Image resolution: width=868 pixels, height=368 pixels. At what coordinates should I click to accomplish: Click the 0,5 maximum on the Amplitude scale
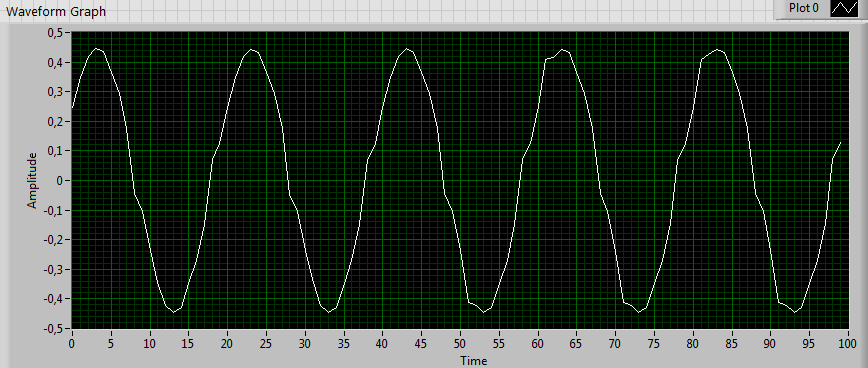point(56,33)
